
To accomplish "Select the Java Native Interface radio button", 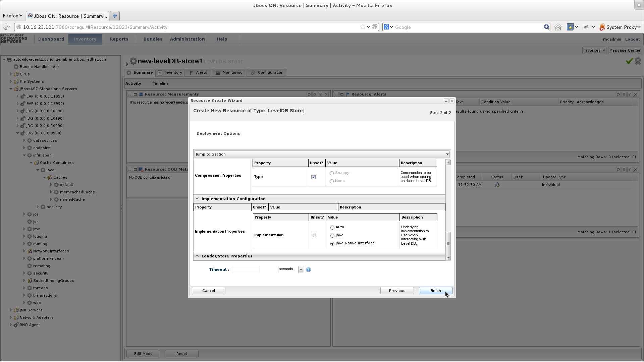I will pyautogui.click(x=332, y=243).
